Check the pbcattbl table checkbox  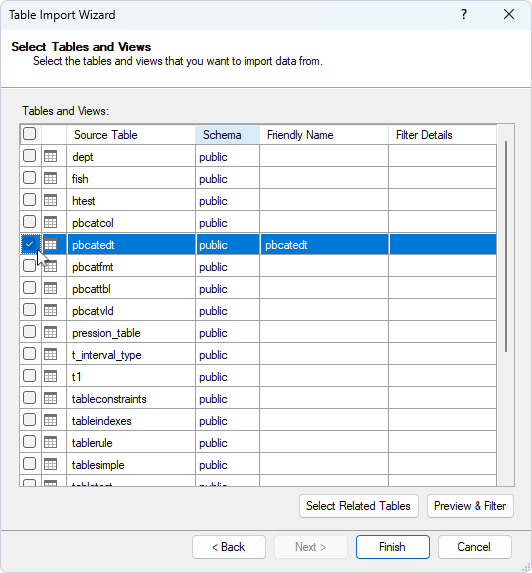30,288
